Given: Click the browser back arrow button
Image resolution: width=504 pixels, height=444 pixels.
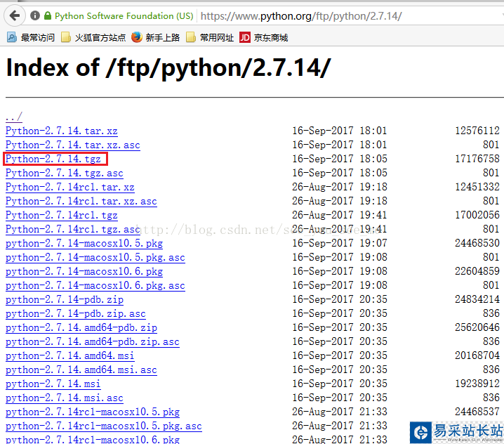Looking at the screenshot, I should (x=15, y=15).
